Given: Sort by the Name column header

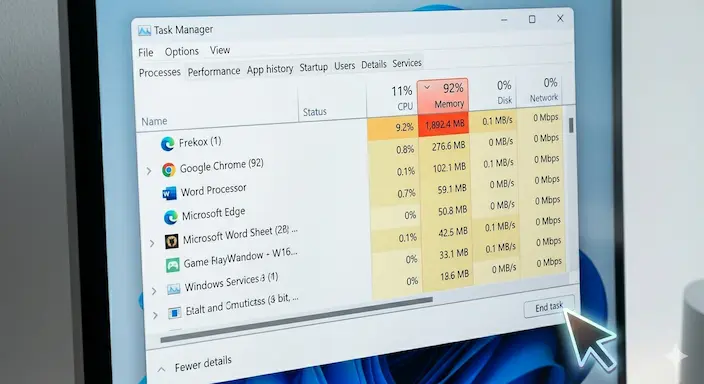Looking at the screenshot, I should click(154, 122).
